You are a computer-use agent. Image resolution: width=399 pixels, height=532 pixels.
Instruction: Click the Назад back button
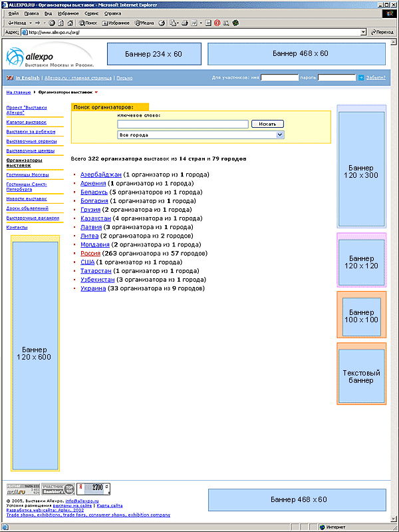click(17, 23)
